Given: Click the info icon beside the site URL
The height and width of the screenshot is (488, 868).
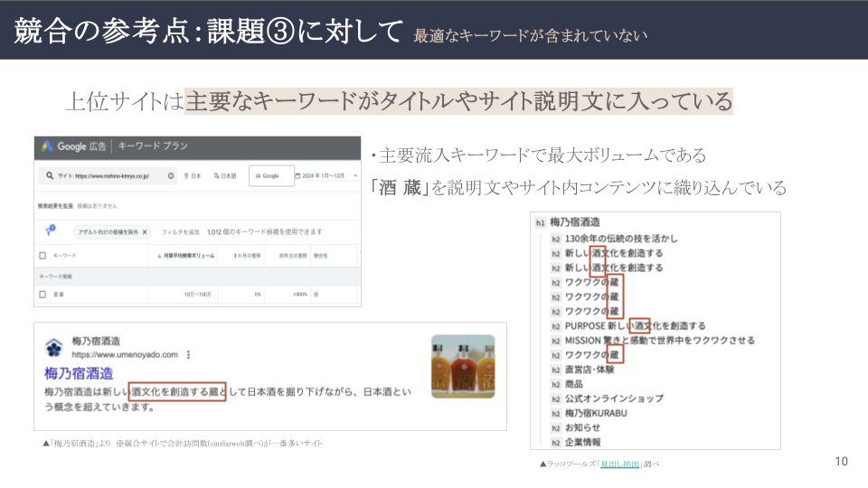Looking at the screenshot, I should pos(171,176).
